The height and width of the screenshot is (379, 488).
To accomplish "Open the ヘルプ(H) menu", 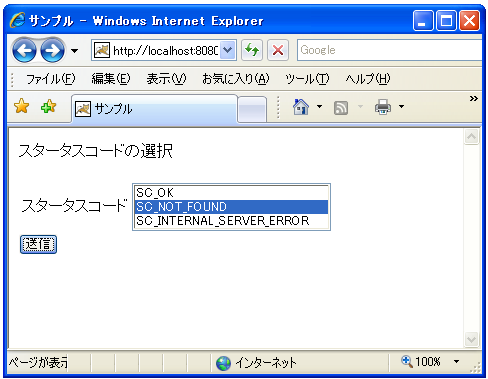I will tap(368, 79).
